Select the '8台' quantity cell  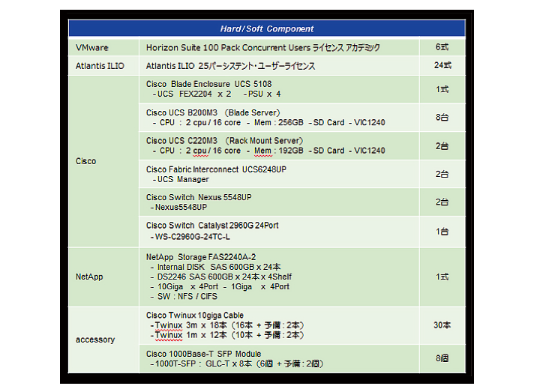point(442,118)
